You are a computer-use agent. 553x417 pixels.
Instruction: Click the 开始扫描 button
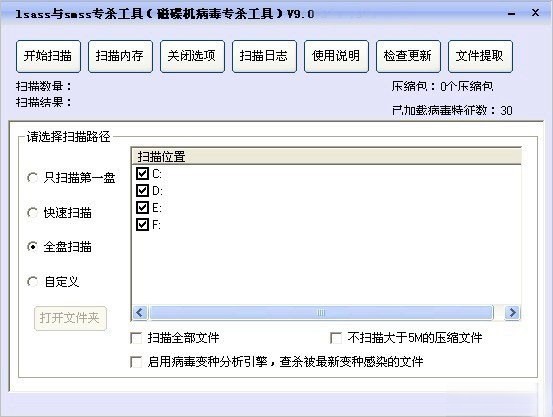48,56
